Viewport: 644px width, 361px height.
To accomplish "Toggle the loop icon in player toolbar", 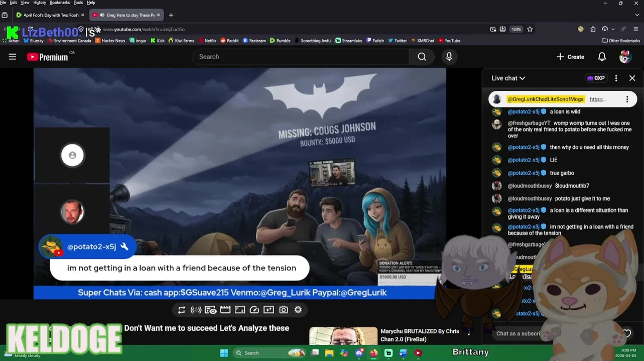I will [x=182, y=310].
